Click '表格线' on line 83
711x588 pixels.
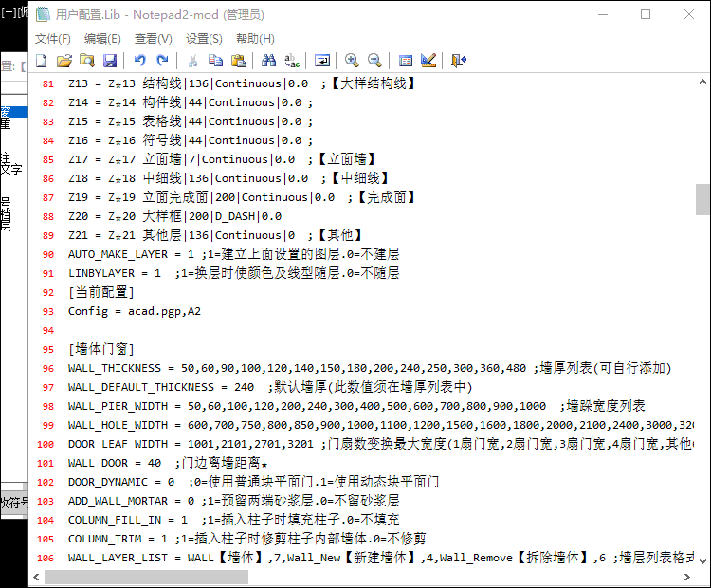coord(162,121)
